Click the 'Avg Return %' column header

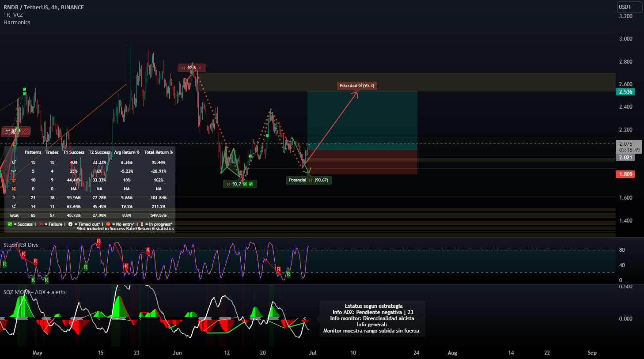pyautogui.click(x=127, y=152)
